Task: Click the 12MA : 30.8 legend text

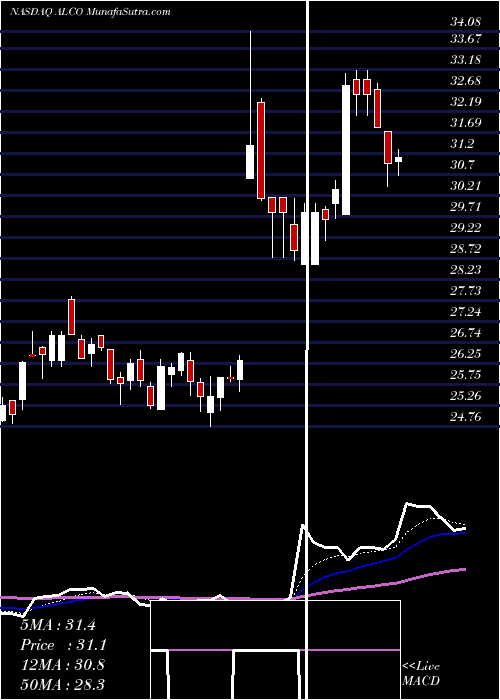Action: coord(62,664)
